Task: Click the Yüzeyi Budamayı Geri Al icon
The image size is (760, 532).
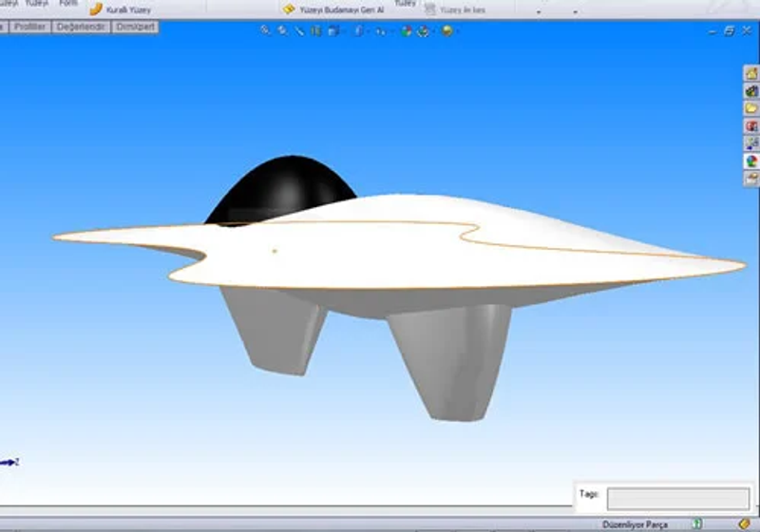Action: [289, 9]
